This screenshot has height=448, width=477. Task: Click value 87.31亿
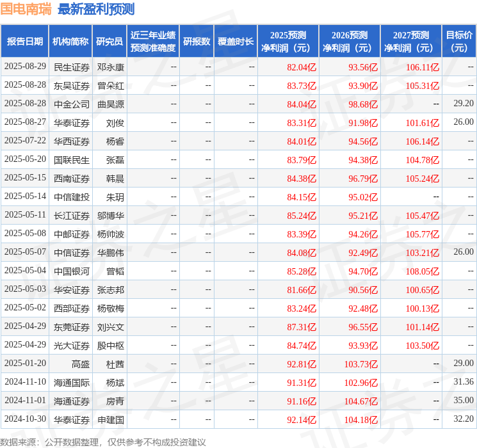(x=302, y=327)
